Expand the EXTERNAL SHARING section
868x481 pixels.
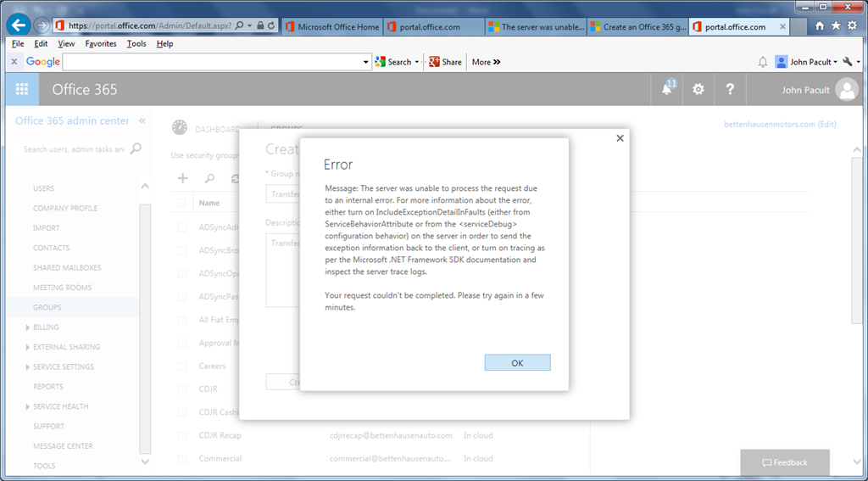coord(28,348)
